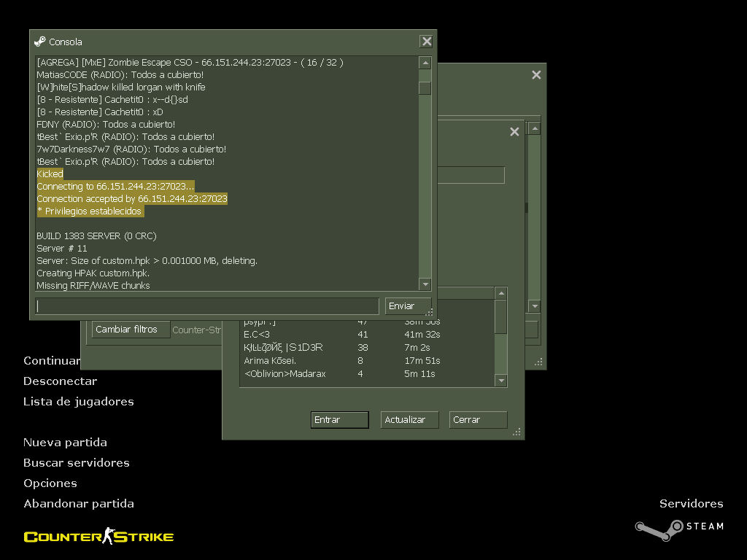Close the server browser window behind the console
Image resolution: width=747 pixels, height=560 pixels.
[536, 75]
